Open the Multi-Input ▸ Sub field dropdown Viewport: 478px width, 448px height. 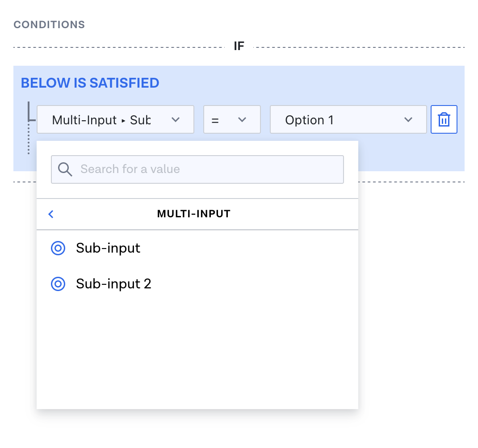[115, 120]
